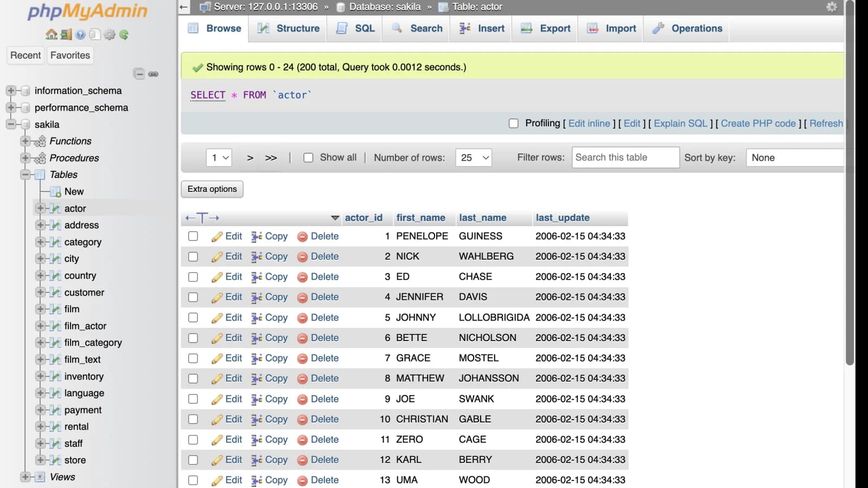
Task: Click the pencil icon for ZERO row
Action: pyautogui.click(x=217, y=440)
